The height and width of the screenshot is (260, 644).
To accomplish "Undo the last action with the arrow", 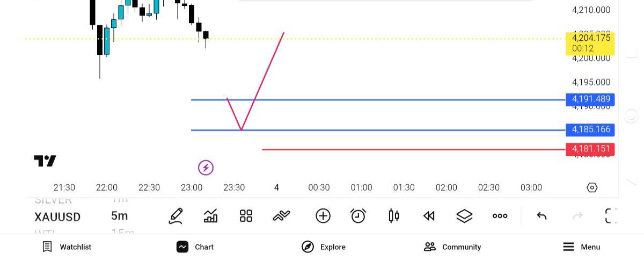I will tap(541, 216).
